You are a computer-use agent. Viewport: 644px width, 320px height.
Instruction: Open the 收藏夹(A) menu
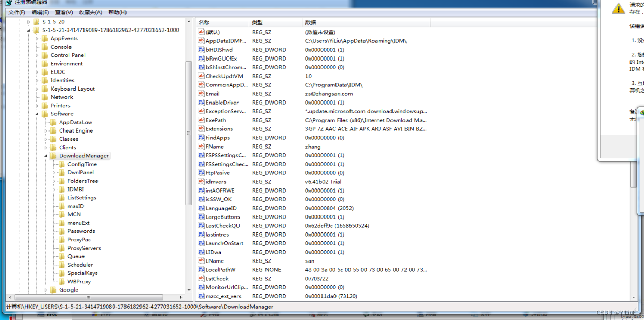coord(90,12)
